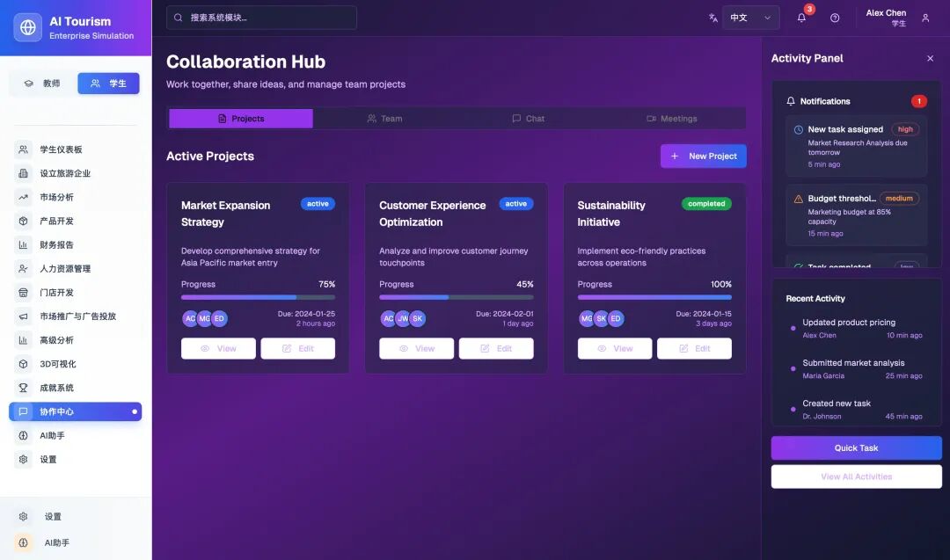Close the Activity Panel
The width and height of the screenshot is (950, 560).
[x=930, y=58]
